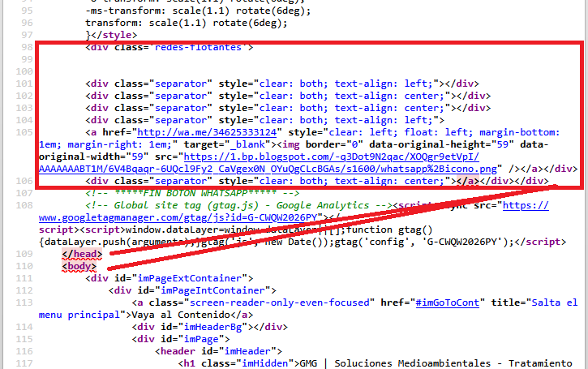The height and width of the screenshot is (369, 588).
Task: Click the imHidden class value
Action: (264, 363)
